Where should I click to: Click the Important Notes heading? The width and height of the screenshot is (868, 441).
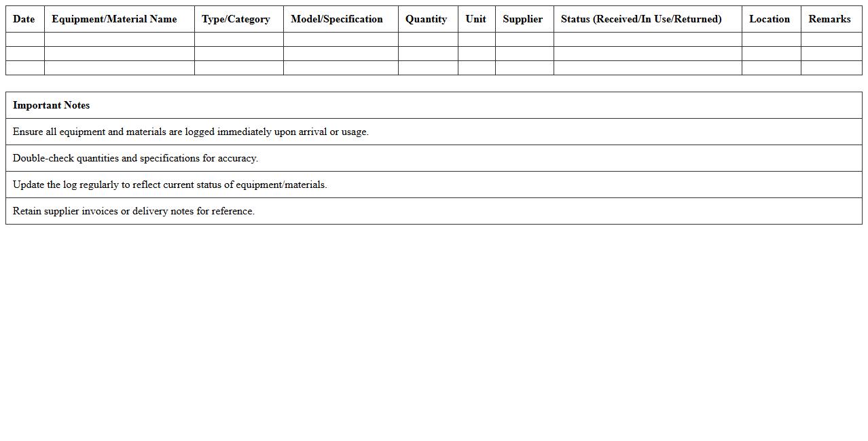[52, 105]
